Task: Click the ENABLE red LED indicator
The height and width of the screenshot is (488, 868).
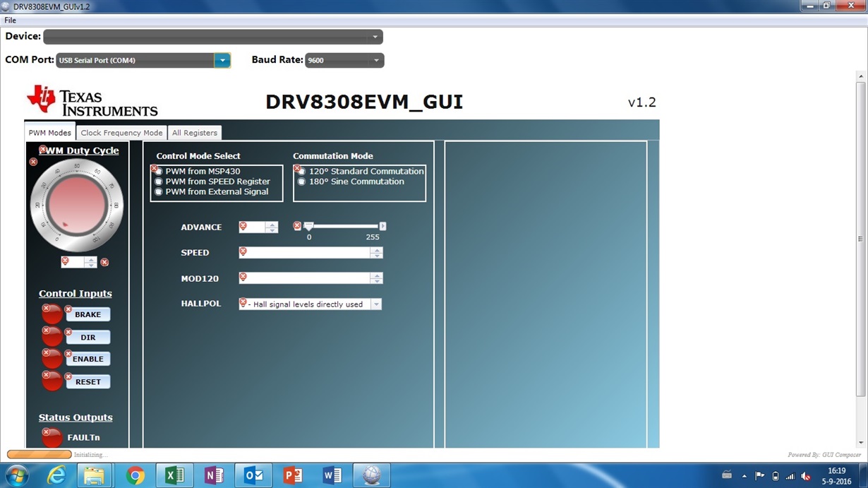Action: tap(52, 359)
